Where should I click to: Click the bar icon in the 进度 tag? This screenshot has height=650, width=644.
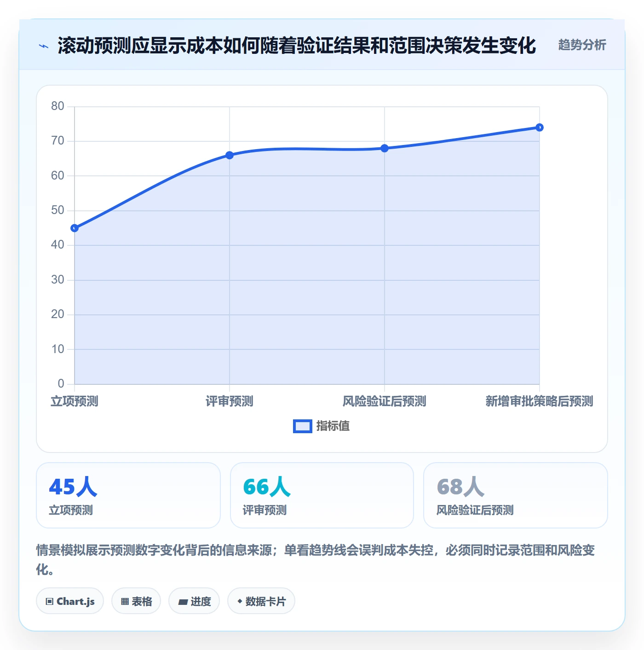coord(183,602)
